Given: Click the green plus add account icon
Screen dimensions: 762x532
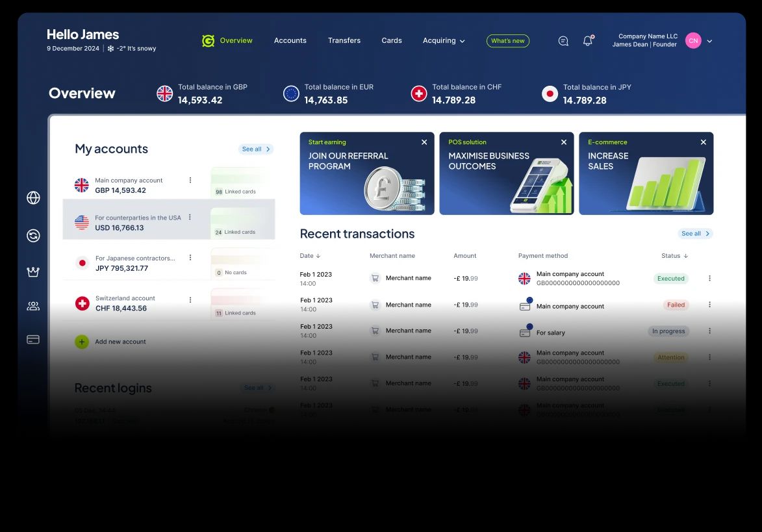Looking at the screenshot, I should coord(82,342).
